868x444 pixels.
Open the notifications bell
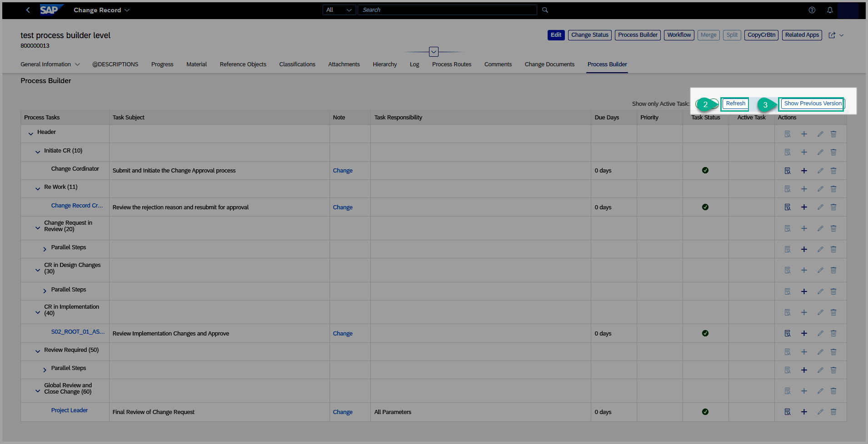(x=830, y=10)
